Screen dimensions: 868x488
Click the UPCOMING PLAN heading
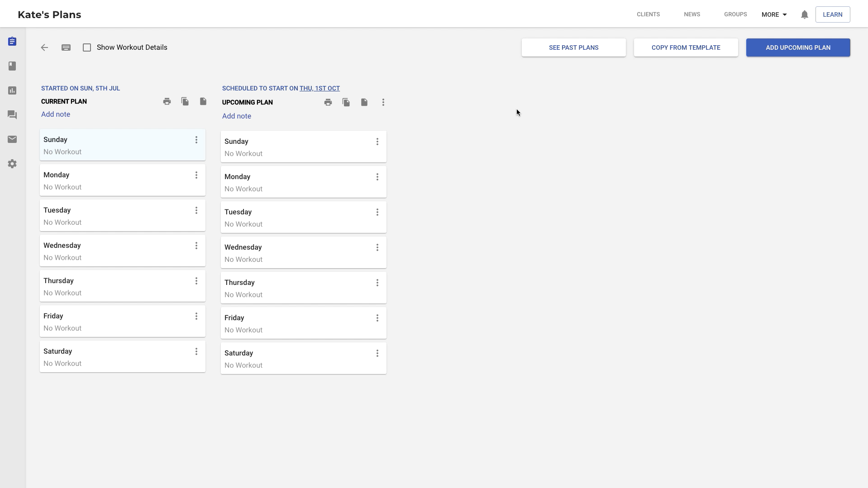pyautogui.click(x=248, y=102)
